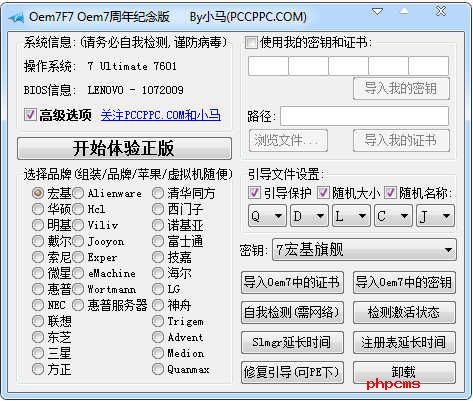This screenshot has height=401, width=473.
Task: Select the 三星 radio button
Action: (x=38, y=353)
